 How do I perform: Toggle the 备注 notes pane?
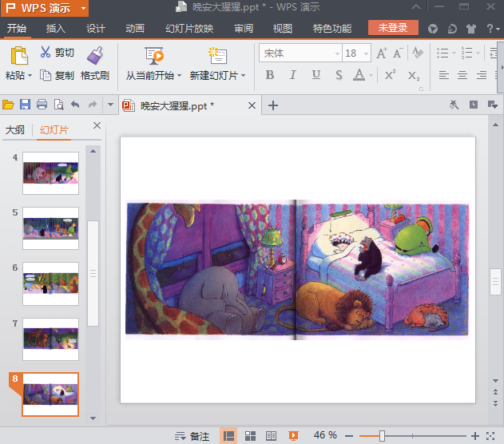(192, 436)
